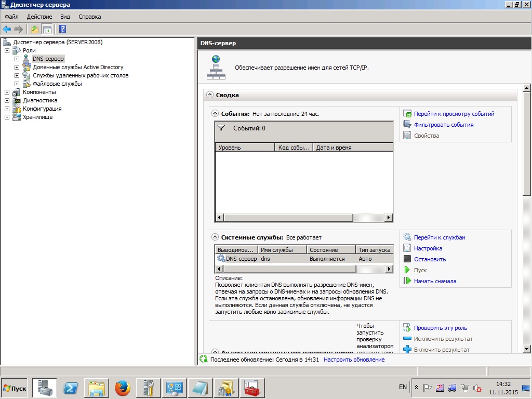Open the Вид menu

tap(65, 17)
